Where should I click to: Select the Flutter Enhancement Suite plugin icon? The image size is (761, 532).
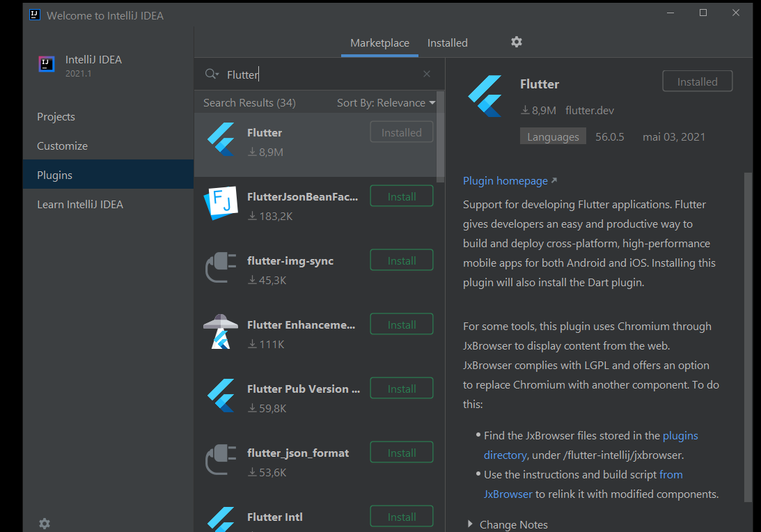coord(221,331)
